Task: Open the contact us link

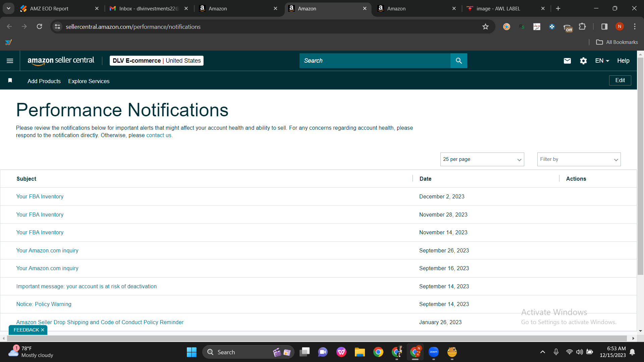Action: [159, 135]
